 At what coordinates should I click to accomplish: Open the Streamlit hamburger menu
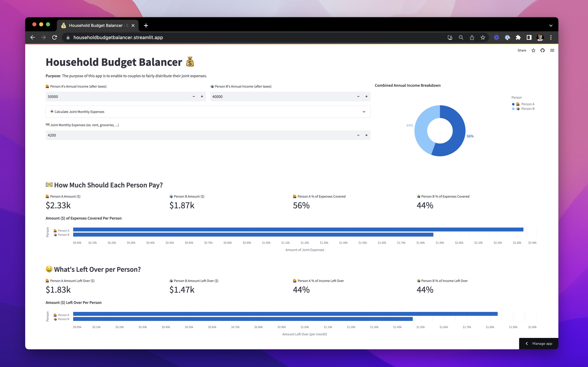pyautogui.click(x=552, y=51)
